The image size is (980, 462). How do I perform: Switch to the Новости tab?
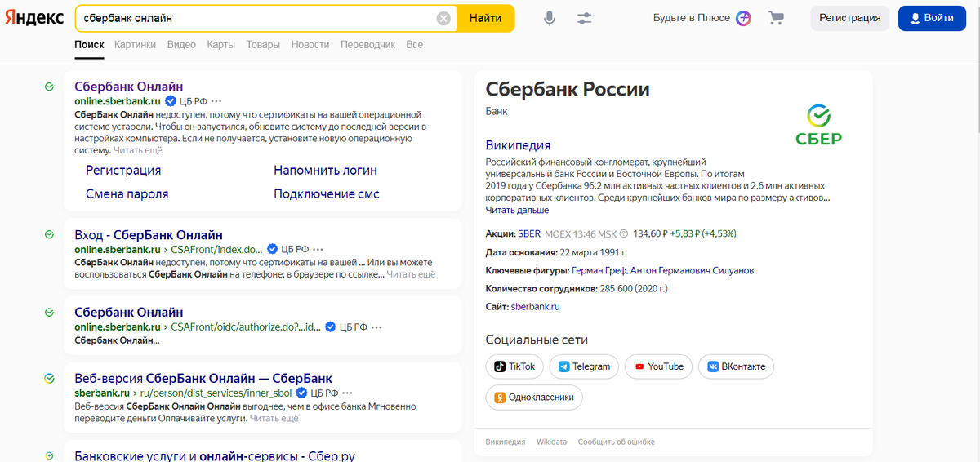(310, 45)
